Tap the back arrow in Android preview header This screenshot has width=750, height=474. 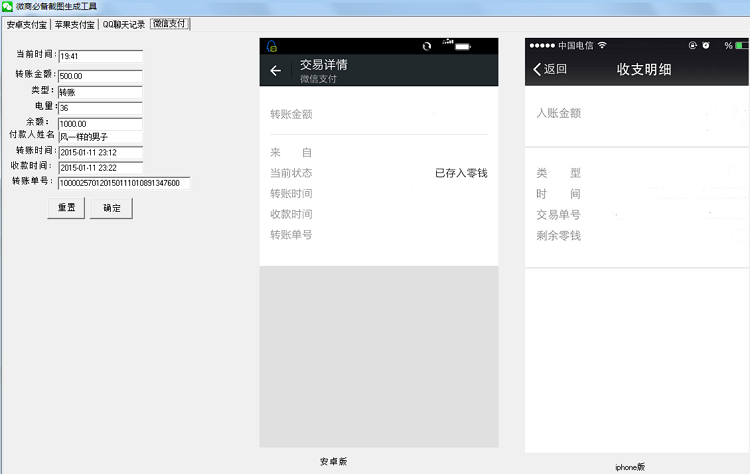pyautogui.click(x=276, y=71)
